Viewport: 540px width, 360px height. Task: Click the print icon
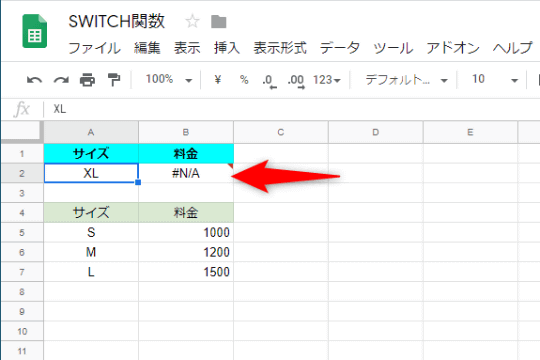coord(87,80)
